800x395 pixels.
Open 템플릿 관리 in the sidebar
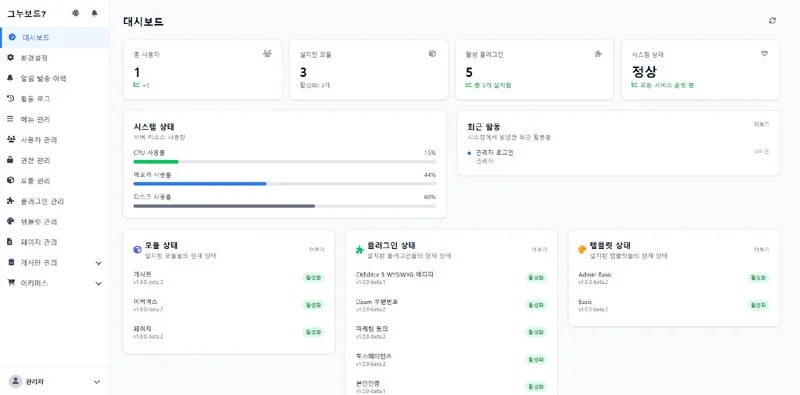(x=55, y=221)
